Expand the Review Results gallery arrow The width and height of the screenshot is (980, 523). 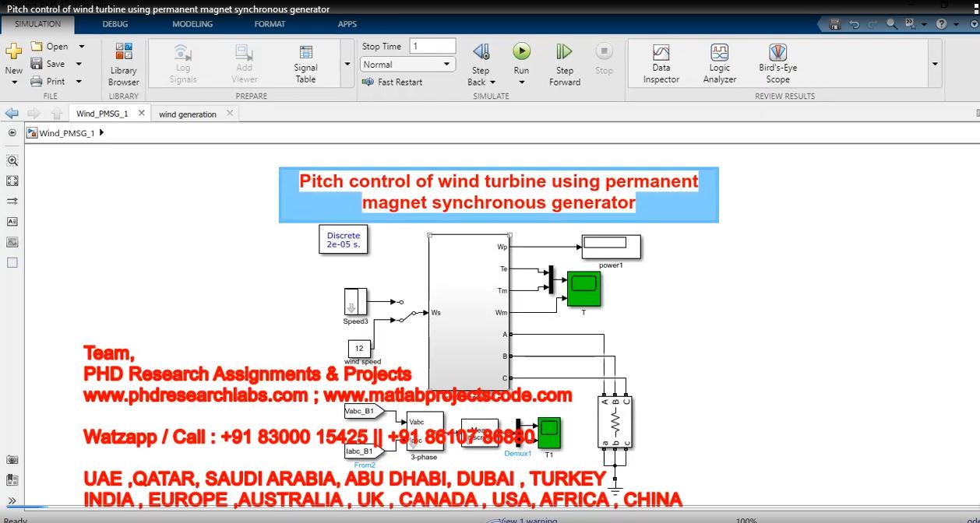[935, 64]
